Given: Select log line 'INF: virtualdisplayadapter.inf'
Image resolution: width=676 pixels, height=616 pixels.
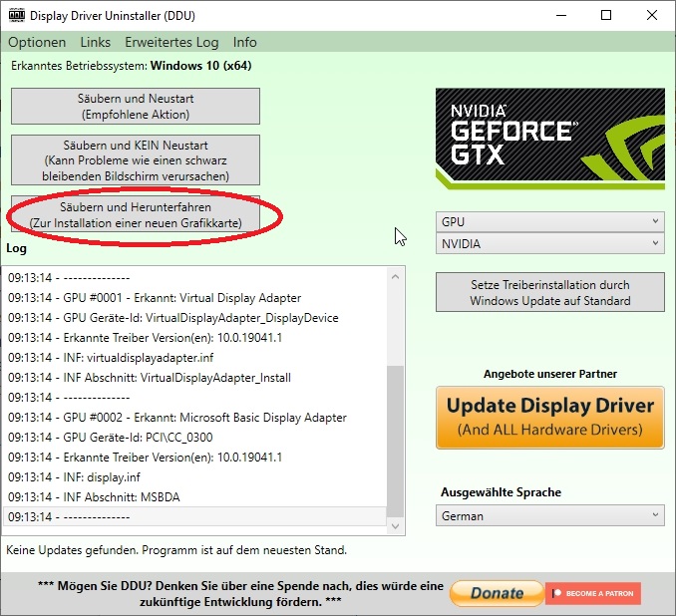Looking at the screenshot, I should point(194,358).
